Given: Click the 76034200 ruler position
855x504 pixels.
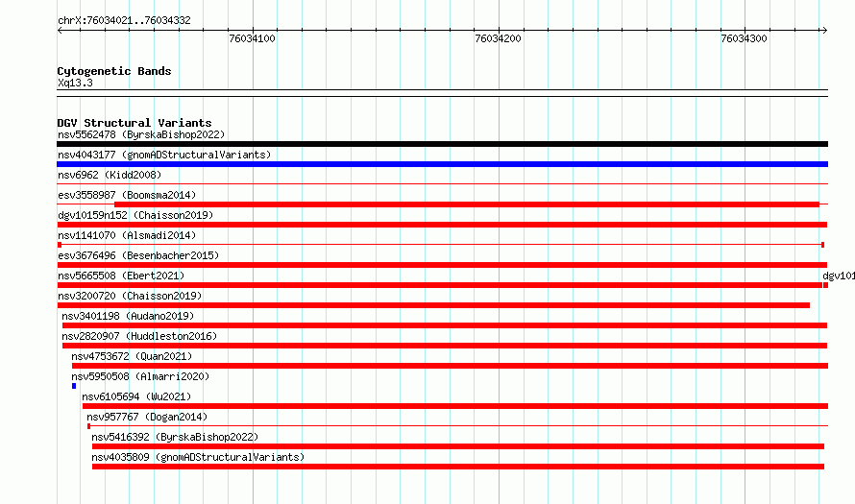Looking at the screenshot, I should (x=498, y=38).
